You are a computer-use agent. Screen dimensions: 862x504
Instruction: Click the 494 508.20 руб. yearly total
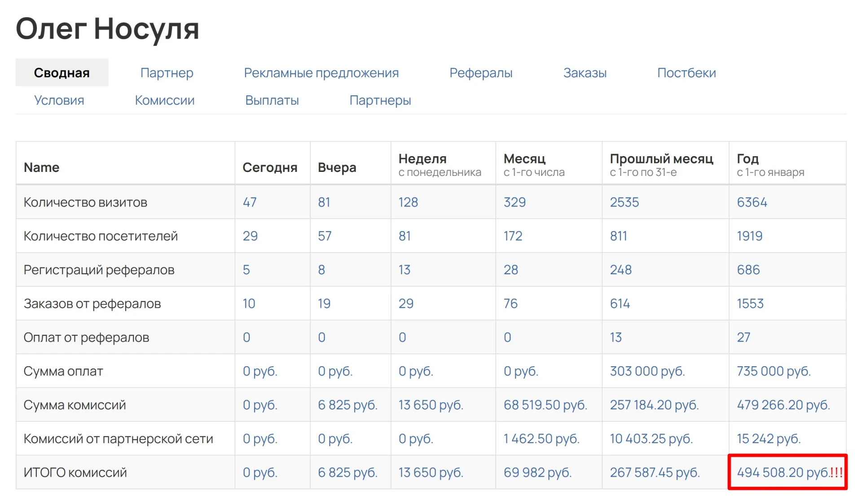(x=783, y=473)
